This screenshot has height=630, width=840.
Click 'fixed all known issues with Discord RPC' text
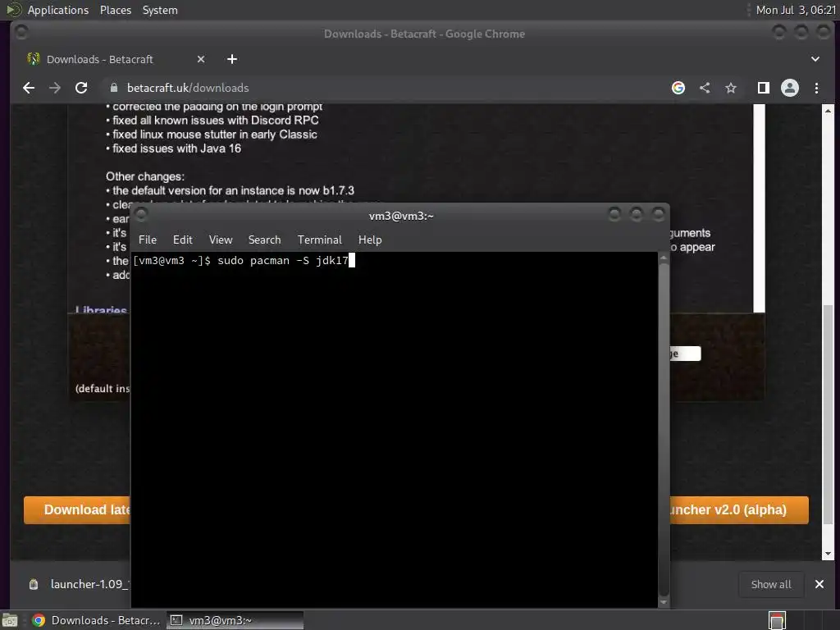(216, 120)
